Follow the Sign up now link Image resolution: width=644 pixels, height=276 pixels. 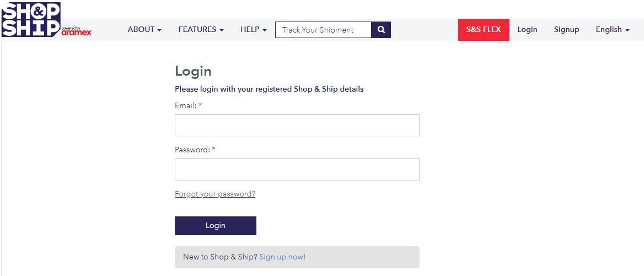click(282, 257)
